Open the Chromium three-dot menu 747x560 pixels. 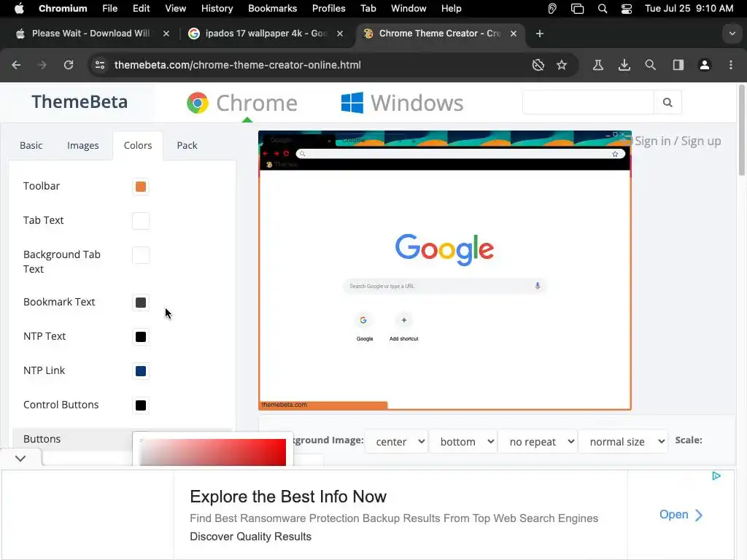coord(731,65)
